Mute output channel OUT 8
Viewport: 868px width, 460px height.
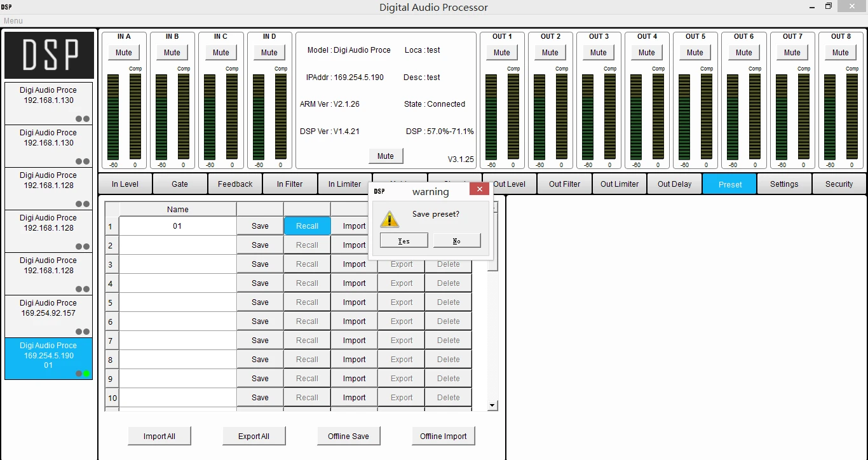pyautogui.click(x=841, y=52)
